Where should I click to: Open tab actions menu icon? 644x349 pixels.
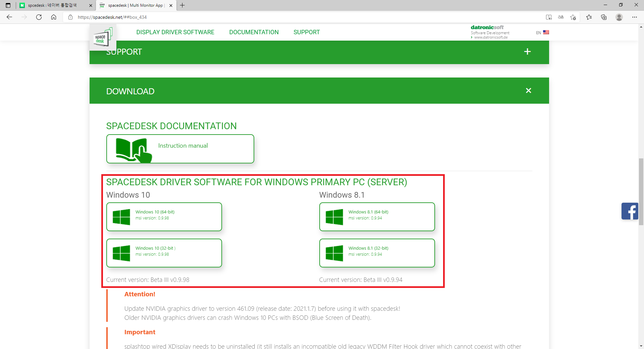click(8, 5)
